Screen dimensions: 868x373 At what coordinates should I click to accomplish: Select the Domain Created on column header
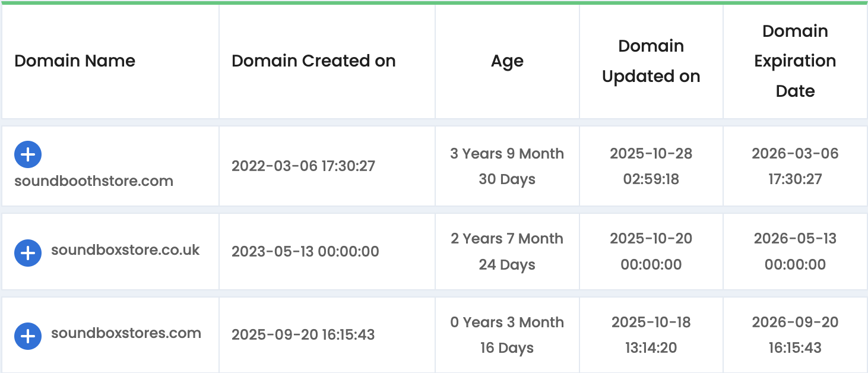point(313,61)
